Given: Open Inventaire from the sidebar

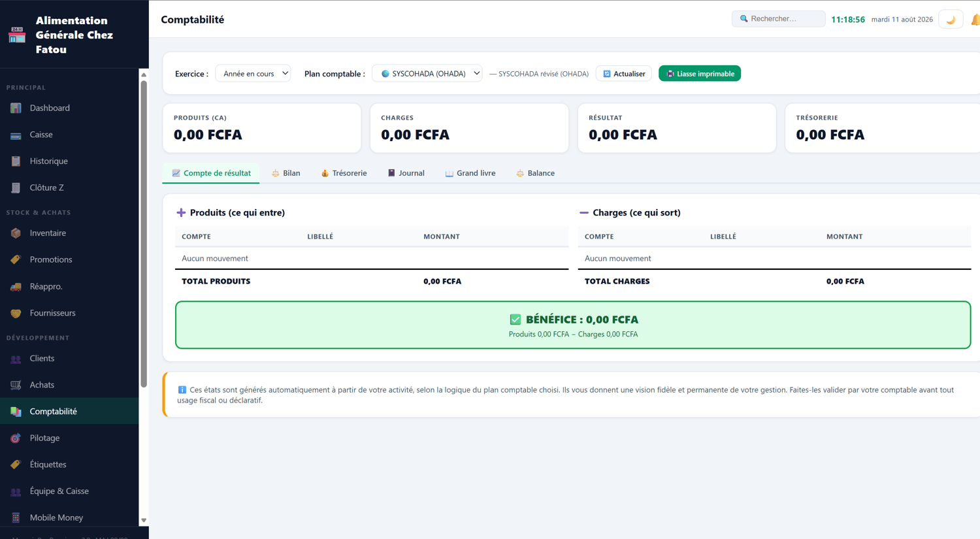Looking at the screenshot, I should point(69,233).
